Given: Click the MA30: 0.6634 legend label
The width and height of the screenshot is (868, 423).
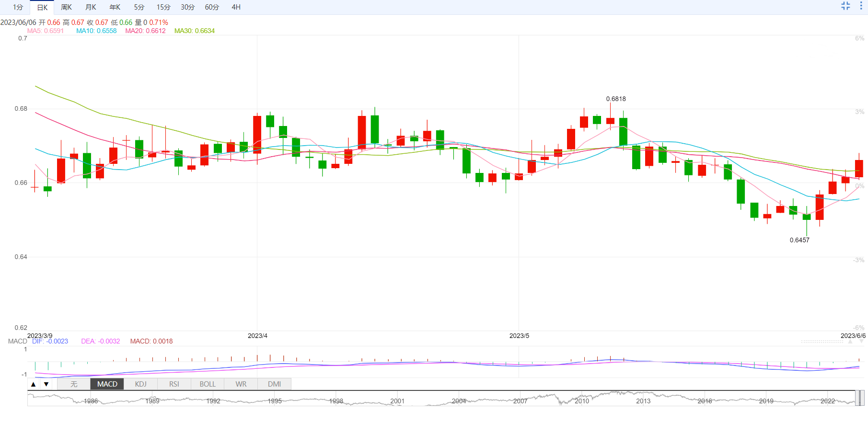Looking at the screenshot, I should click(x=194, y=31).
